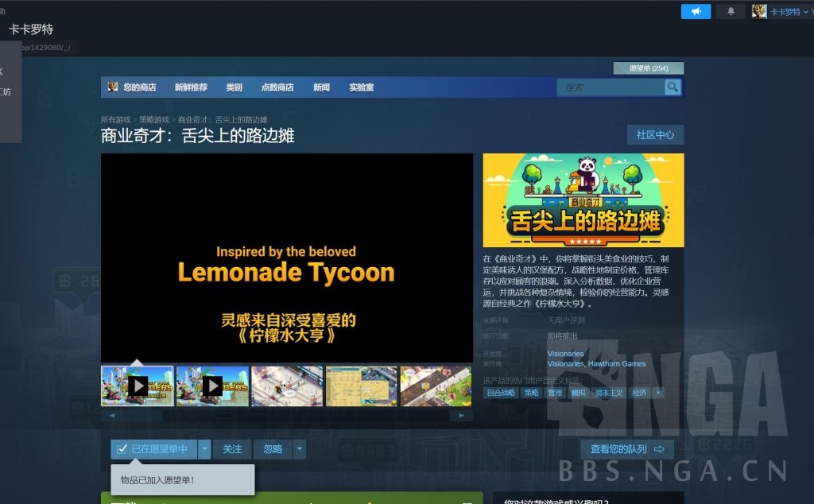
Task: Open 社区中心 community hub button
Action: [655, 135]
